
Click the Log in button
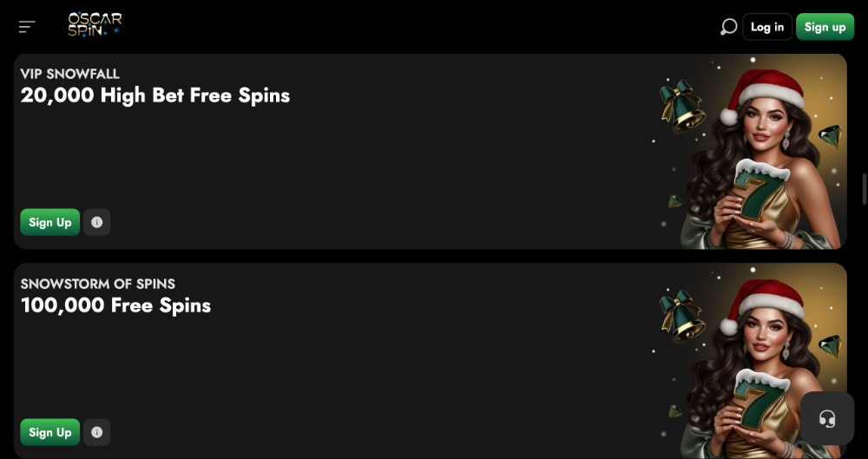coord(767,27)
